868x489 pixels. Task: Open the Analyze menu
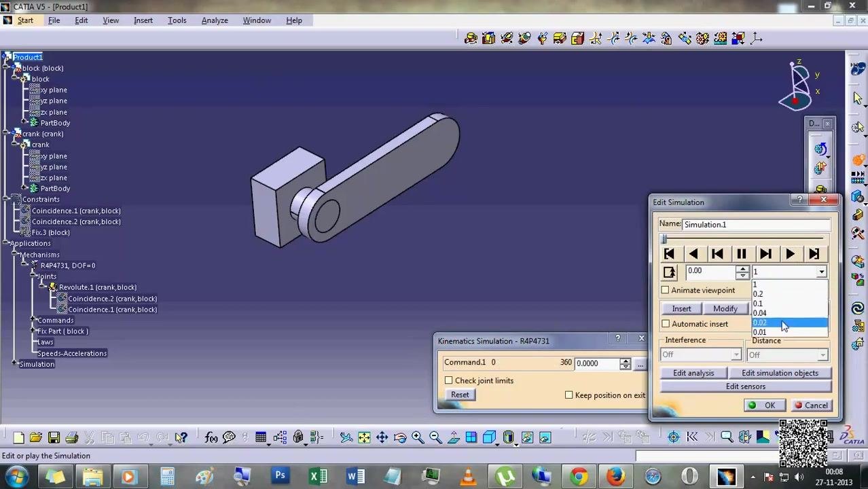coord(215,20)
